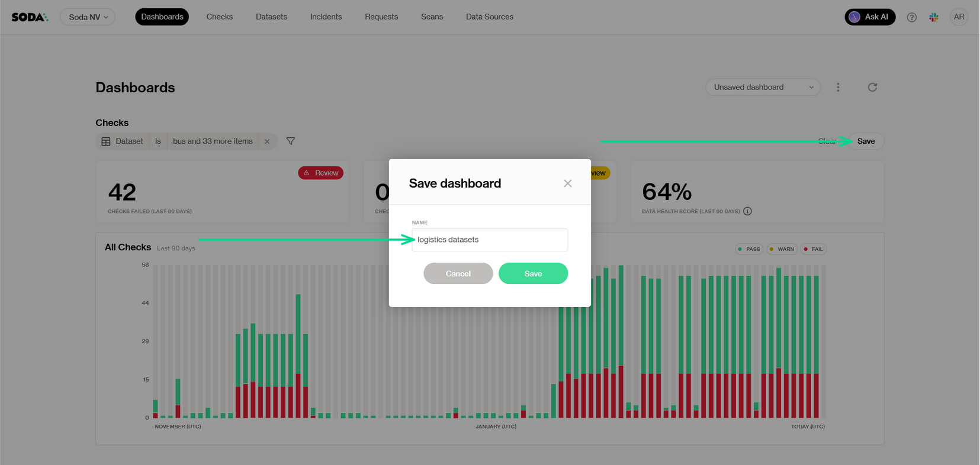Open the 'bus and 33 more items' filter value
This screenshot has width=980, height=465.
pos(213,141)
